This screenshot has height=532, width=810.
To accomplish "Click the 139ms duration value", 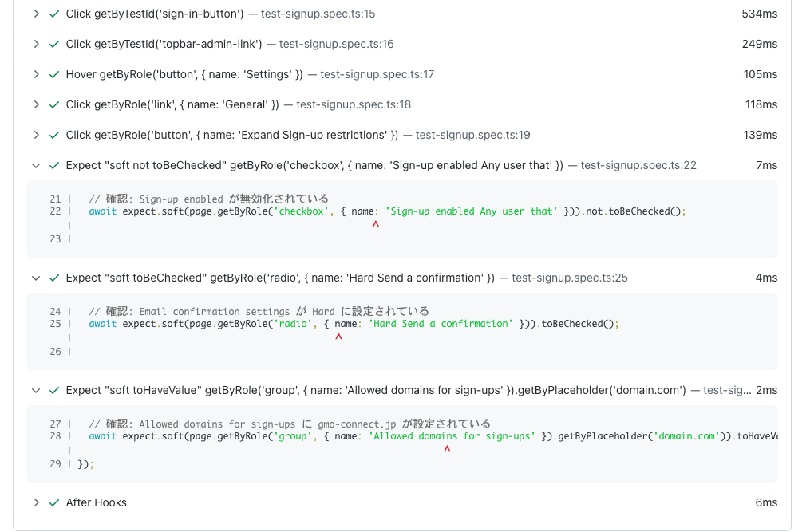I will pos(761,135).
